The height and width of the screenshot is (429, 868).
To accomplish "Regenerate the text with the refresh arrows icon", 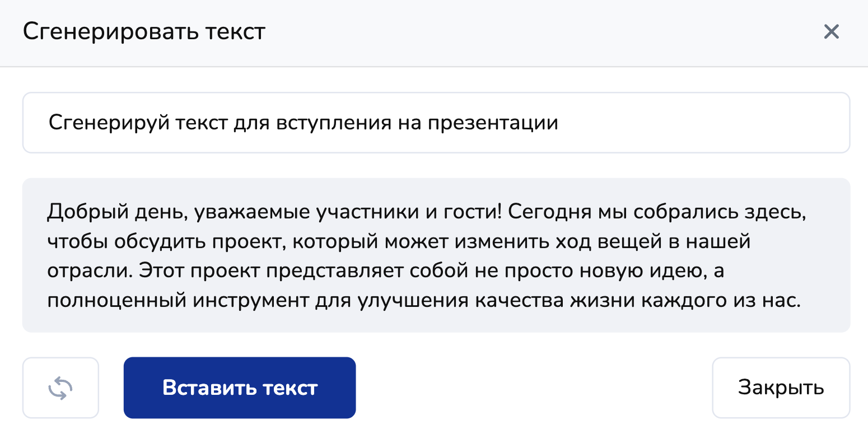I will tap(60, 388).
